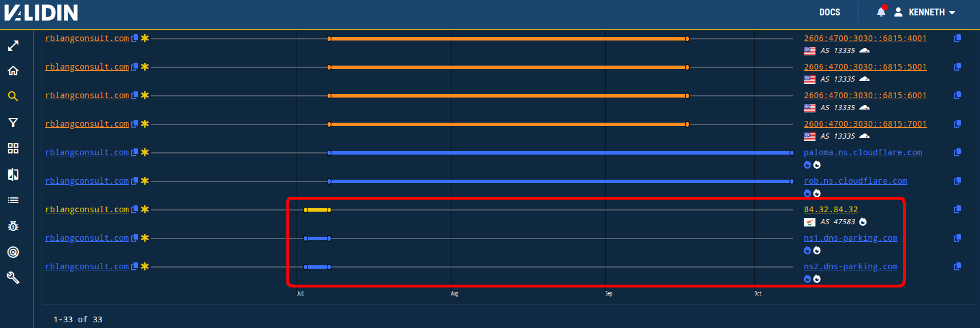Open the wrench tools icon in sidebar
This screenshot has width=980, height=328.
tap(13, 278)
